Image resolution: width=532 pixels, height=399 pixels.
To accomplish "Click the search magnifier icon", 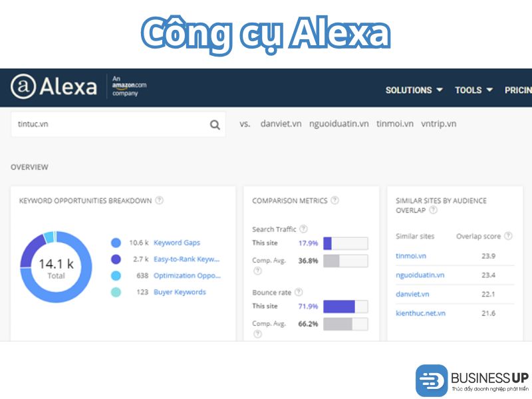I will 215,125.
